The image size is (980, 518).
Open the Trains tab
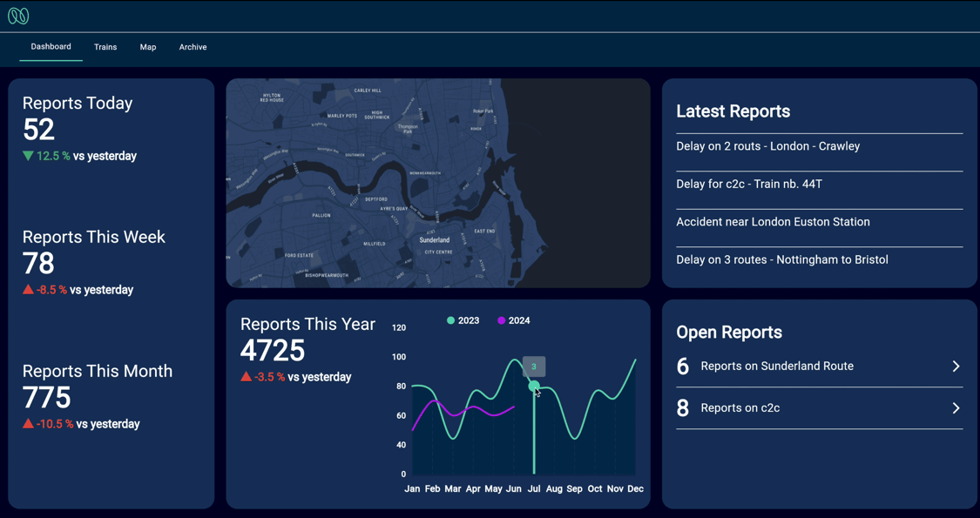(x=105, y=47)
